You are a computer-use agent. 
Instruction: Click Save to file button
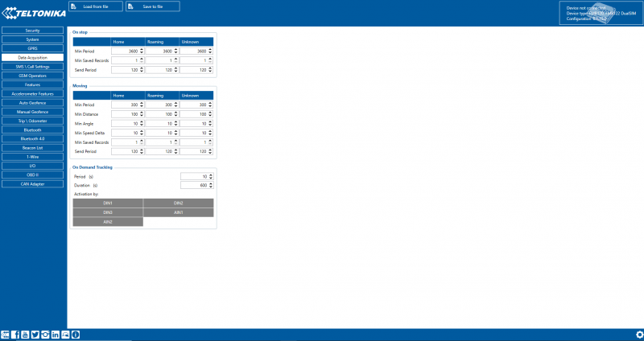(153, 6)
